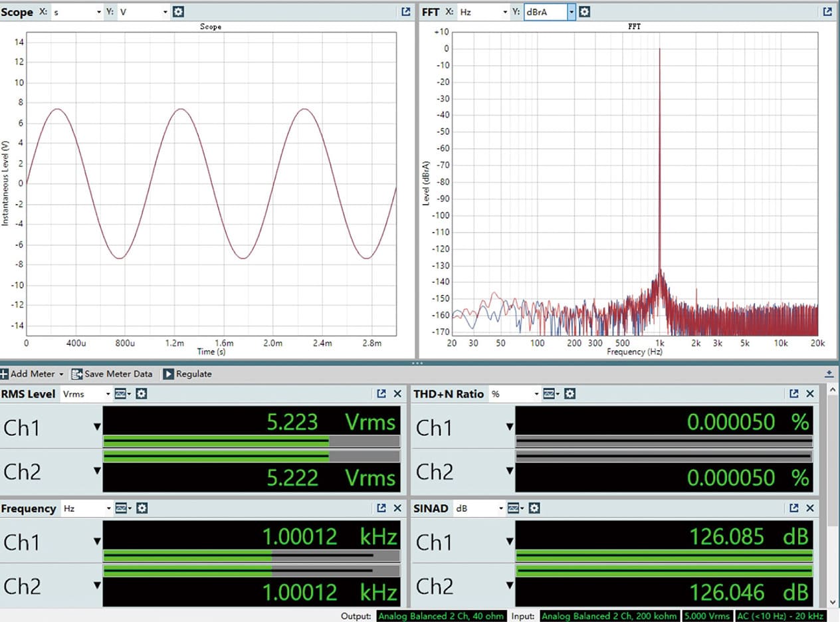Close the SINAD meter
The height and width of the screenshot is (622, 840).
click(x=810, y=508)
